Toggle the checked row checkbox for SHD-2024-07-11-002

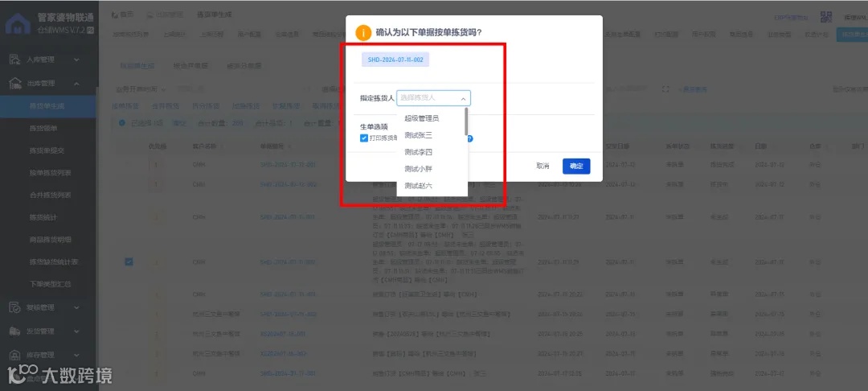pos(129,262)
